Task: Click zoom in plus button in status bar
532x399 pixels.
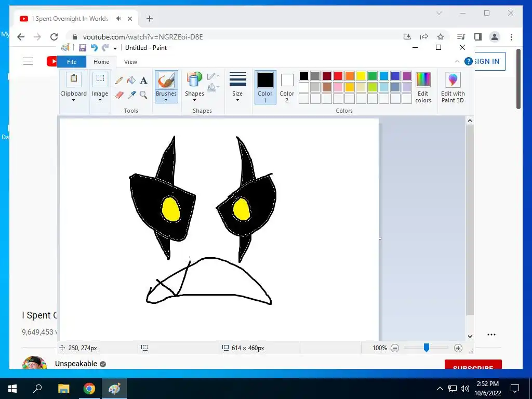Action: point(458,348)
